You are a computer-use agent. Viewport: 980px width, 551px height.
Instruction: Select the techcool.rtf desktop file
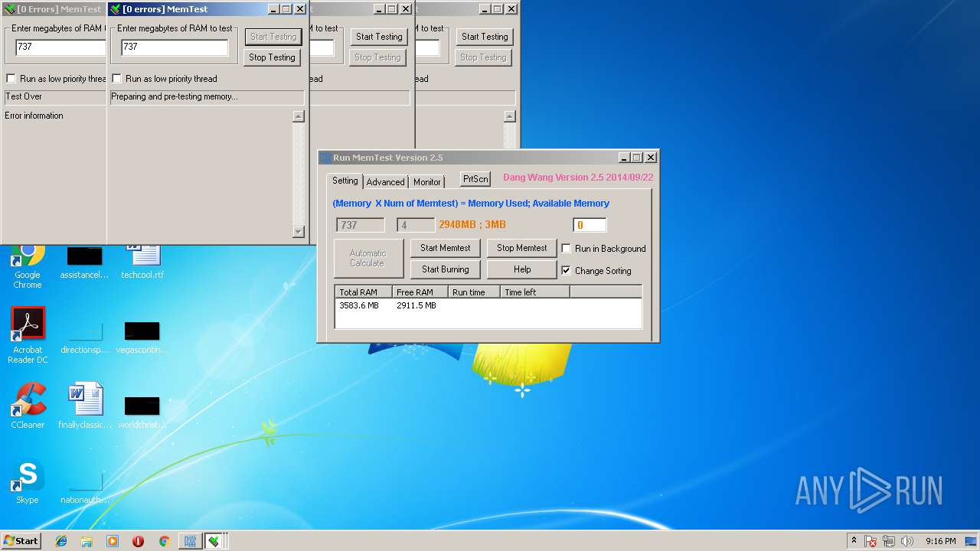[x=142, y=262]
